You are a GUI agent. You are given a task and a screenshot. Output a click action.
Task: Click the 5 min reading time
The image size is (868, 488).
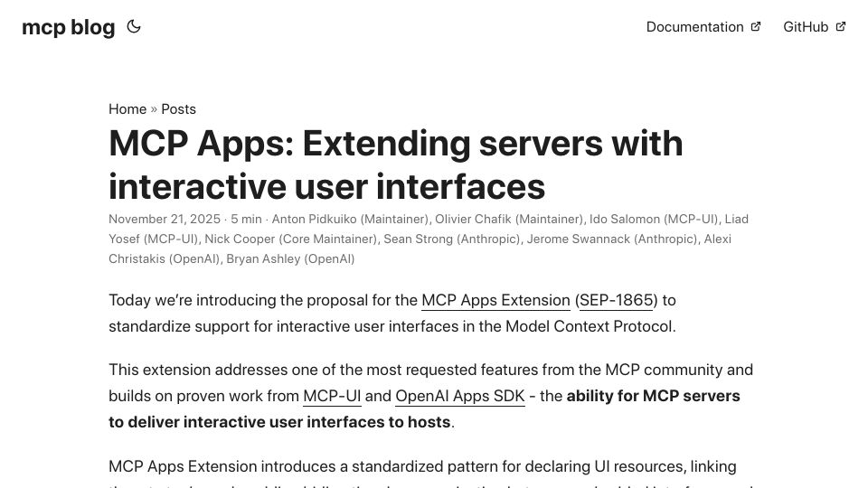tap(246, 219)
